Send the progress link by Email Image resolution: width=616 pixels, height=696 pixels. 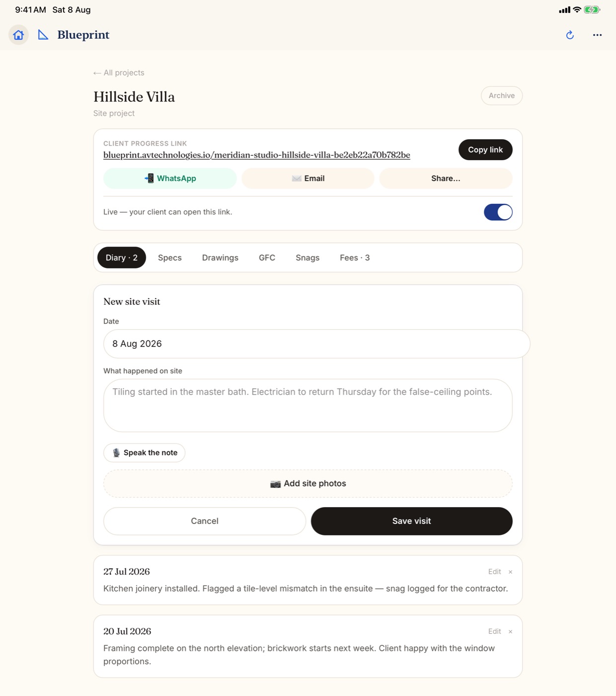308,178
